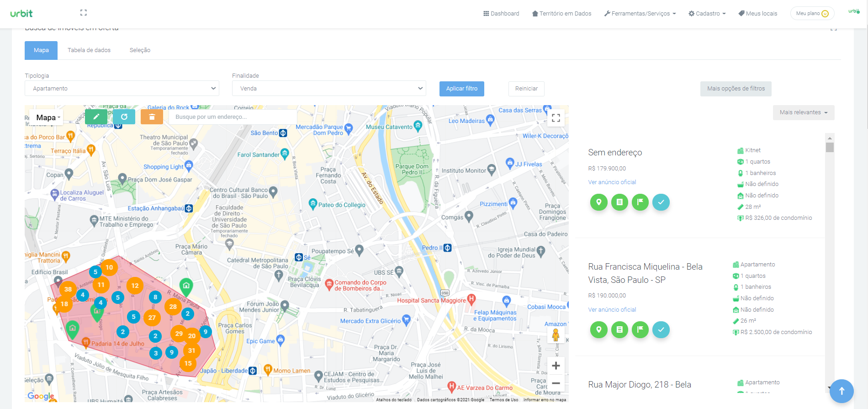The image size is (868, 409).
Task: Click cluster marker 18 on map
Action: [x=64, y=304]
